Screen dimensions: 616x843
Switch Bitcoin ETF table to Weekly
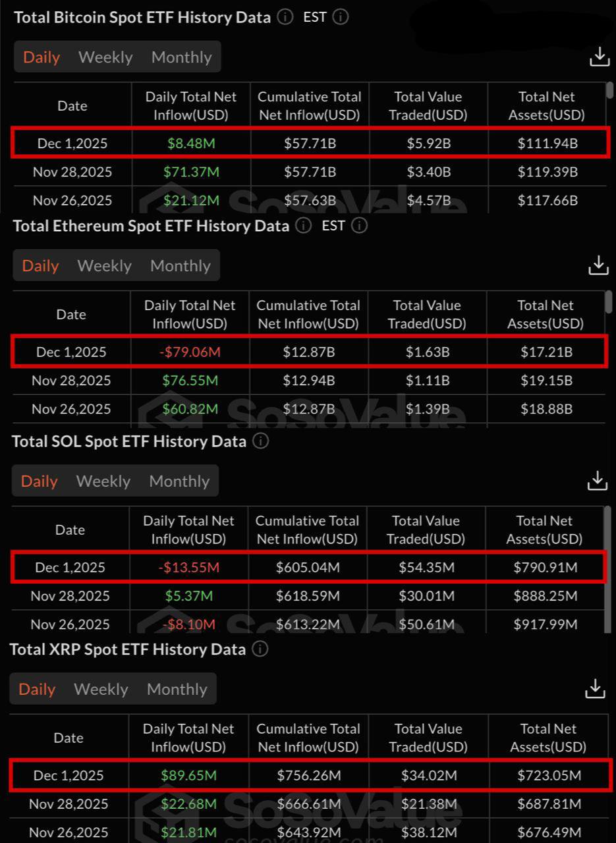[x=105, y=57]
